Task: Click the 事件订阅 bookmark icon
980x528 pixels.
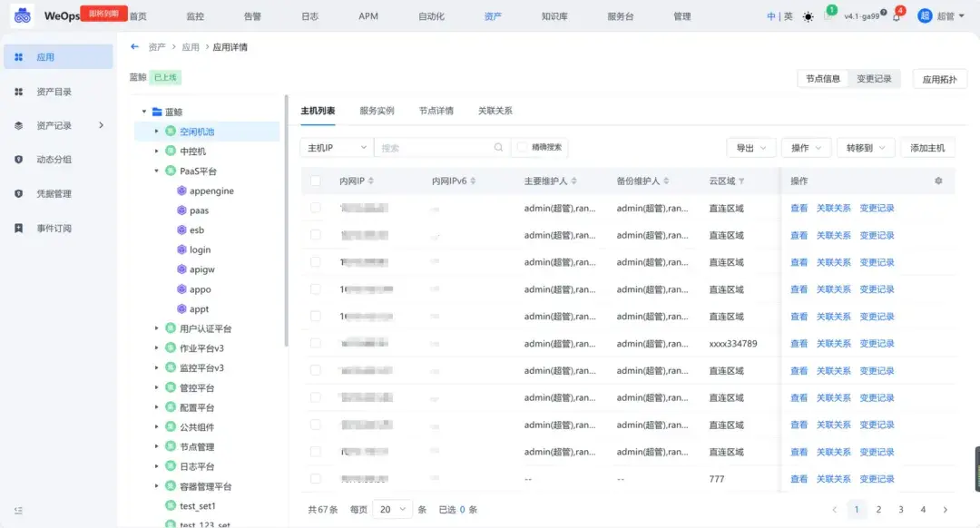Action: [x=19, y=228]
